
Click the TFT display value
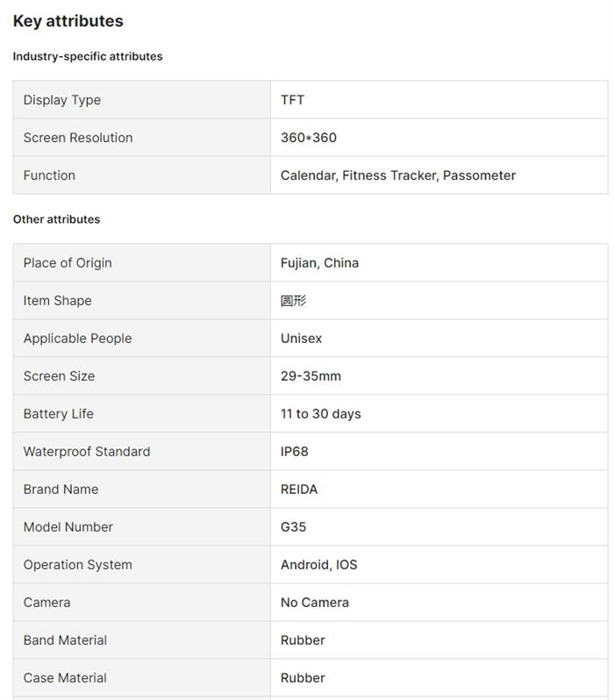[x=293, y=100]
